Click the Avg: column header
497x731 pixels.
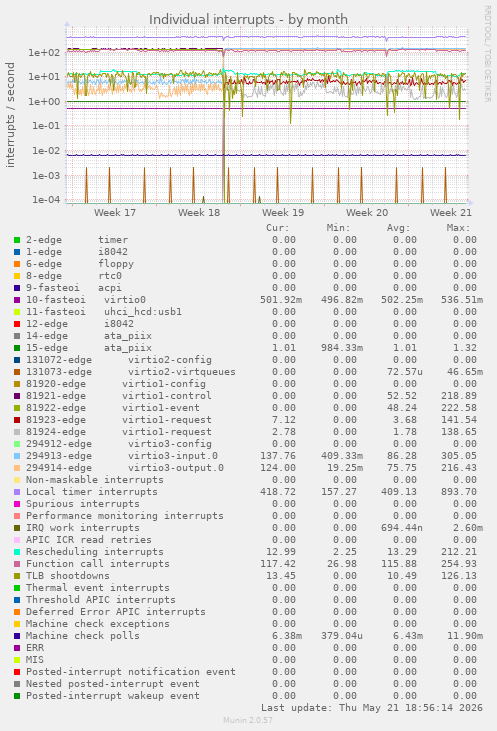point(398,228)
